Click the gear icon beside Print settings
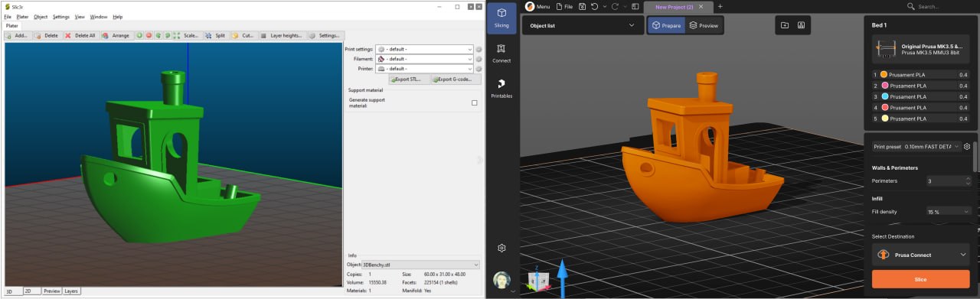980x299 pixels. click(479, 49)
